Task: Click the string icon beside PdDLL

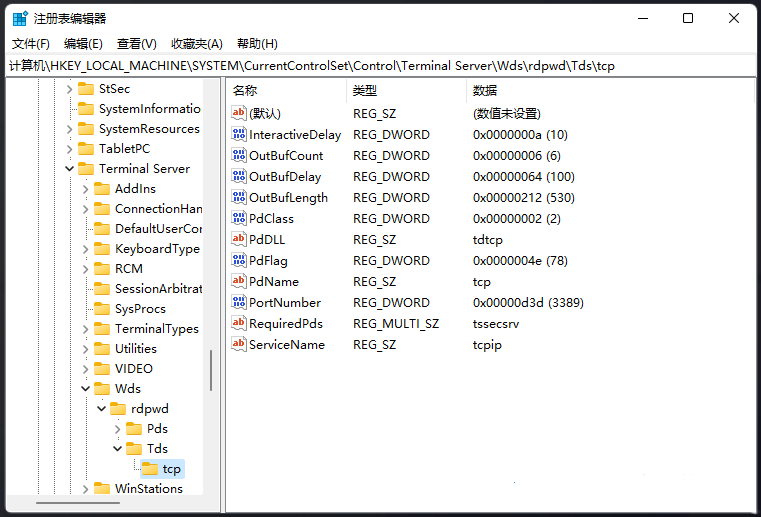Action: coord(239,239)
